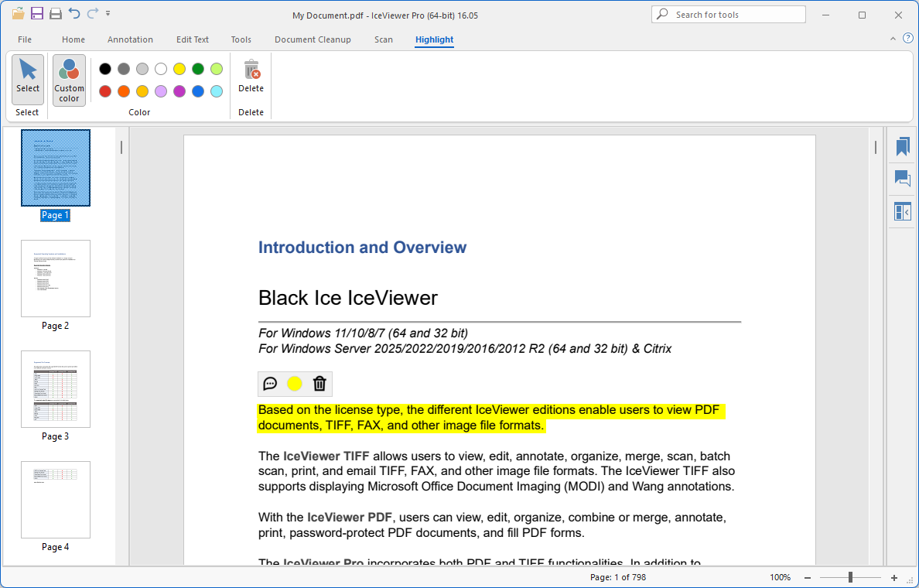
Task: Select the Highlight tab
Action: click(434, 39)
